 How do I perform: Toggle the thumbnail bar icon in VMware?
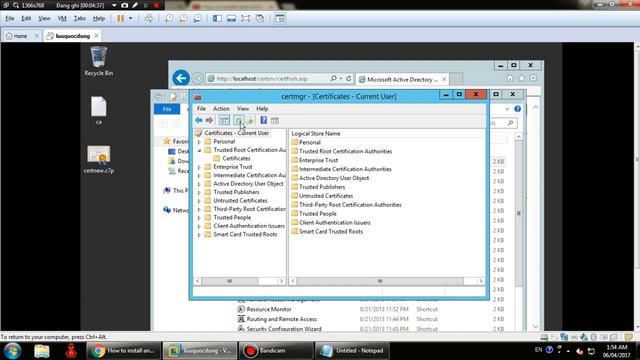pos(231,18)
